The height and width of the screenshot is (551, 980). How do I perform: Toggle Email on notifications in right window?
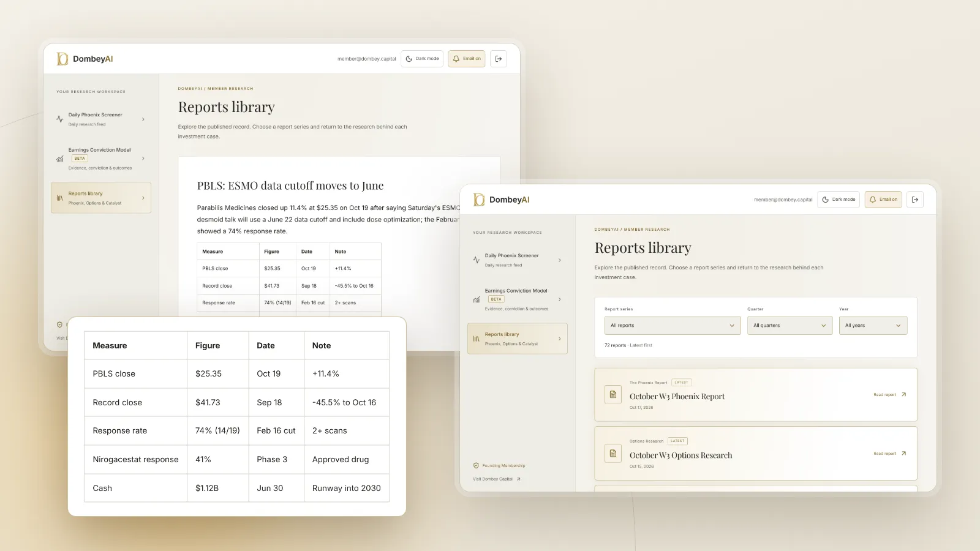tap(883, 200)
